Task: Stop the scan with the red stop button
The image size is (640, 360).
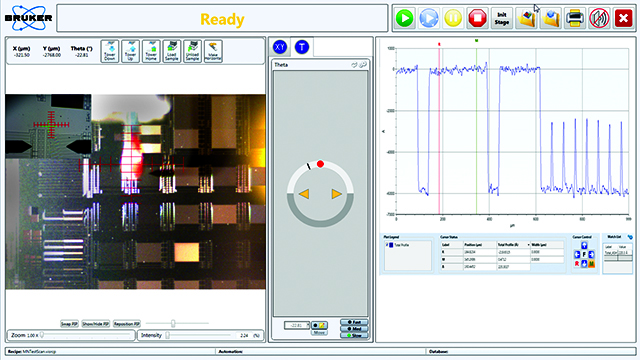Action: coord(477,18)
